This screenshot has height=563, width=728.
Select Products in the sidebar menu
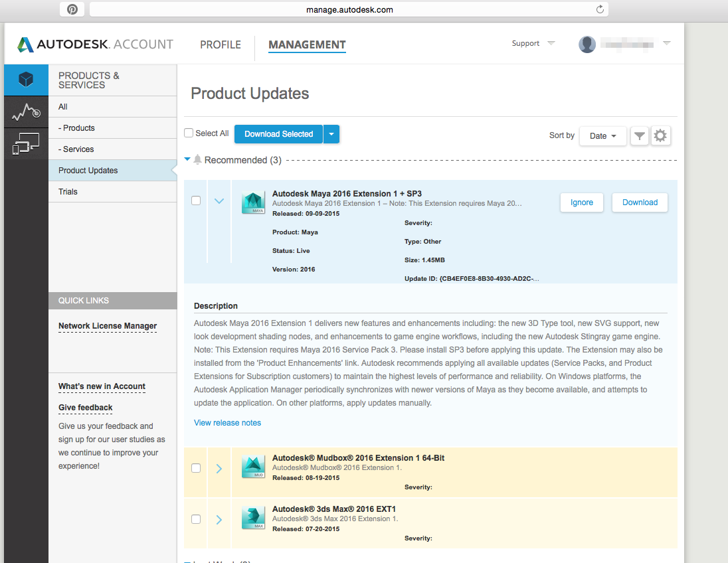click(x=113, y=128)
